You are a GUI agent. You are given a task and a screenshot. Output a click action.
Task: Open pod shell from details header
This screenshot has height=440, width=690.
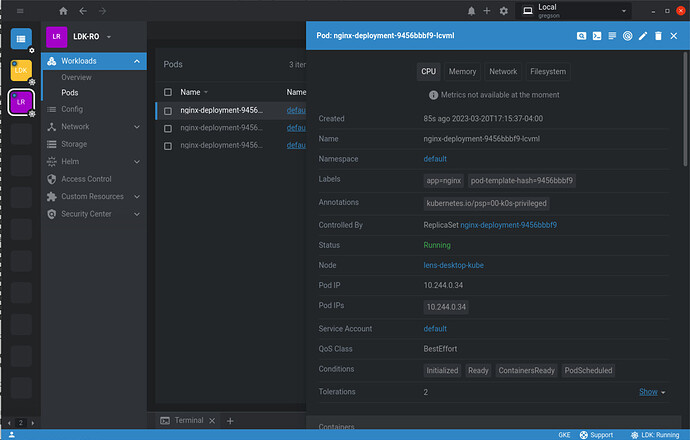(x=596, y=36)
